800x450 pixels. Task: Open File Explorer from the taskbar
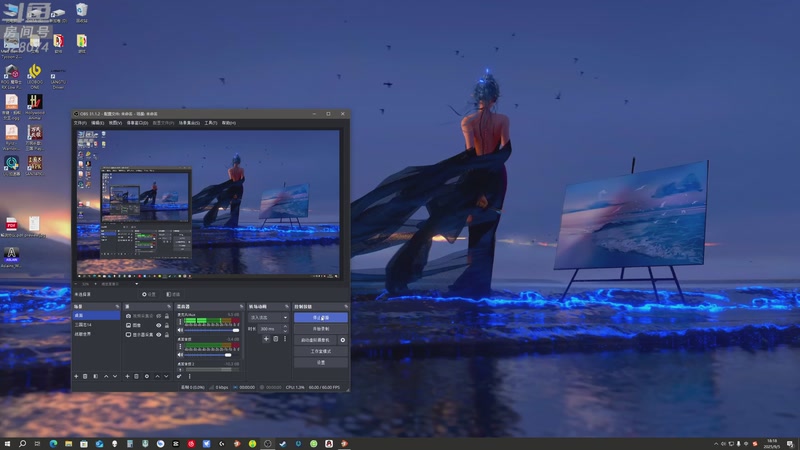(68, 444)
